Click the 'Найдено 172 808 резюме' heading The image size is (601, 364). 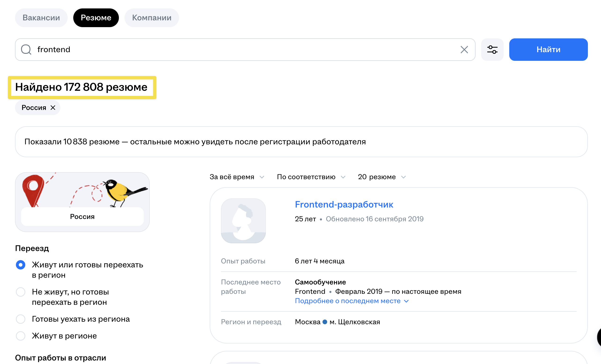81,87
